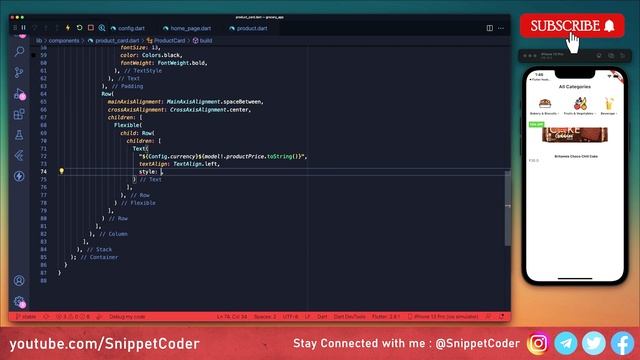The image size is (640, 360).
Task: Click the stable branch status item
Action: click(26, 317)
